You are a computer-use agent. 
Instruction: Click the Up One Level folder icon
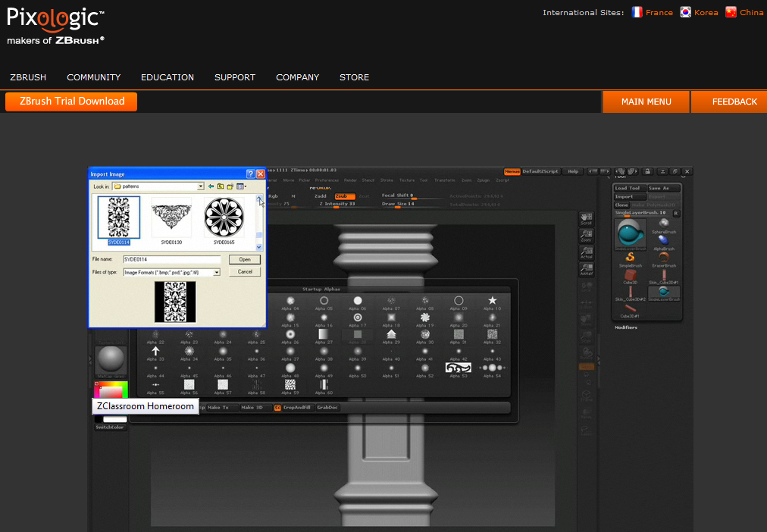pos(221,186)
